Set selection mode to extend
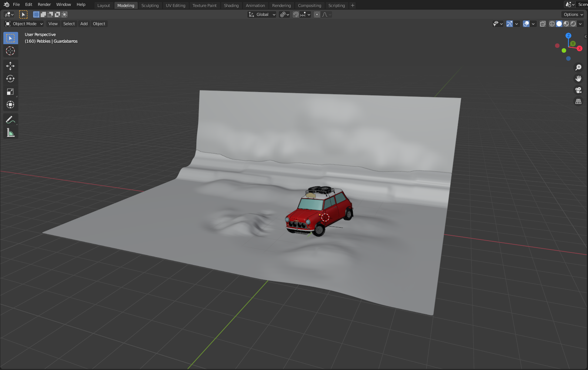This screenshot has width=588, height=370. point(43,14)
